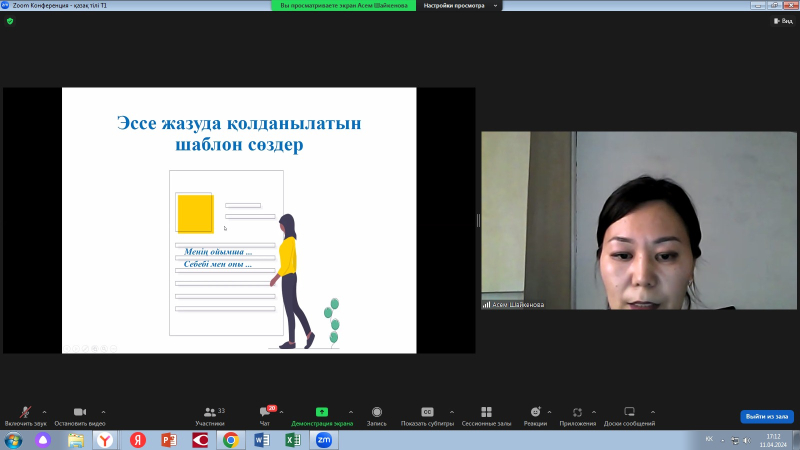Click green encryption shield icon
This screenshot has height=450, width=800.
pyautogui.click(x=11, y=20)
